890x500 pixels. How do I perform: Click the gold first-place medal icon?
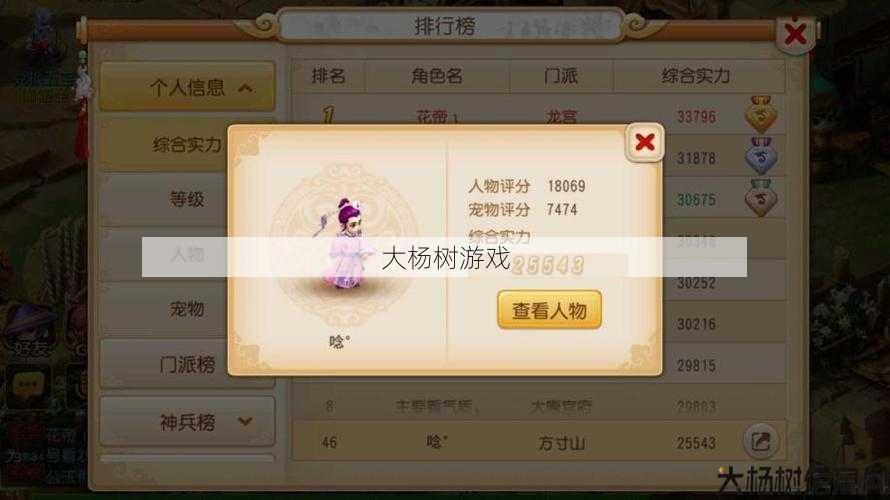click(761, 115)
